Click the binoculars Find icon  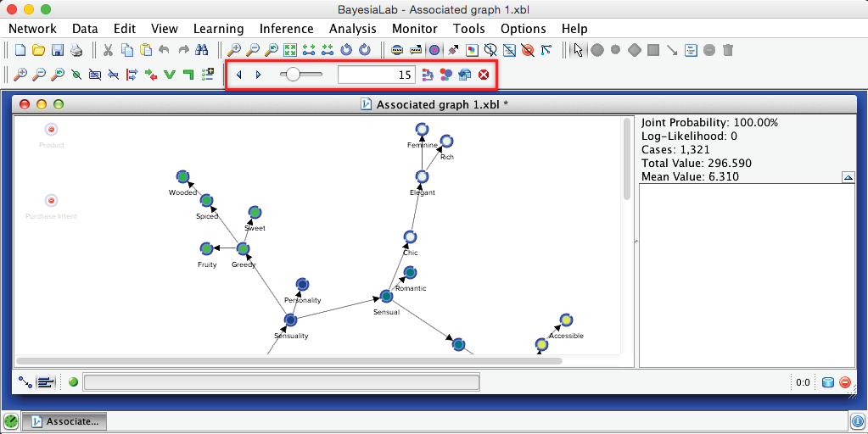(202, 50)
